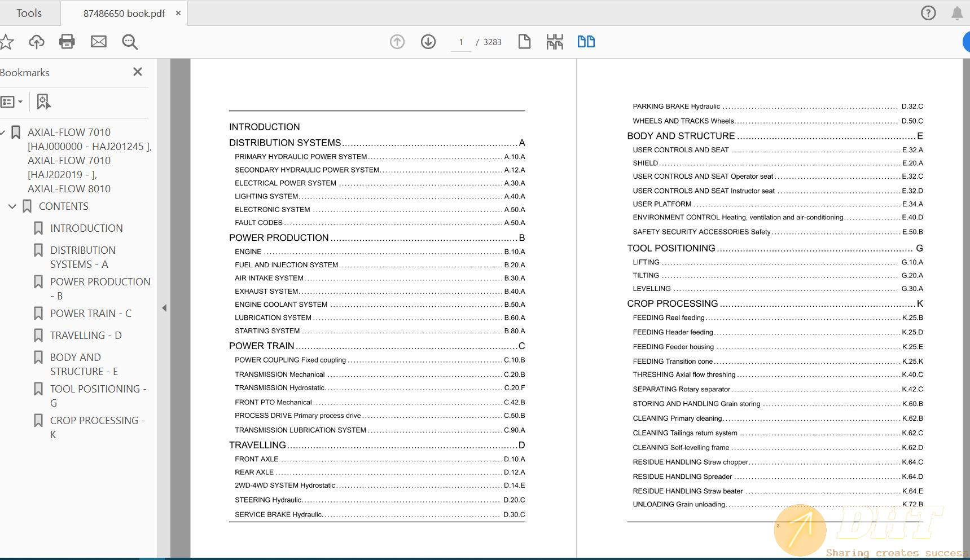Click the Bookmarks panel title
This screenshot has width=970, height=560.
[25, 73]
